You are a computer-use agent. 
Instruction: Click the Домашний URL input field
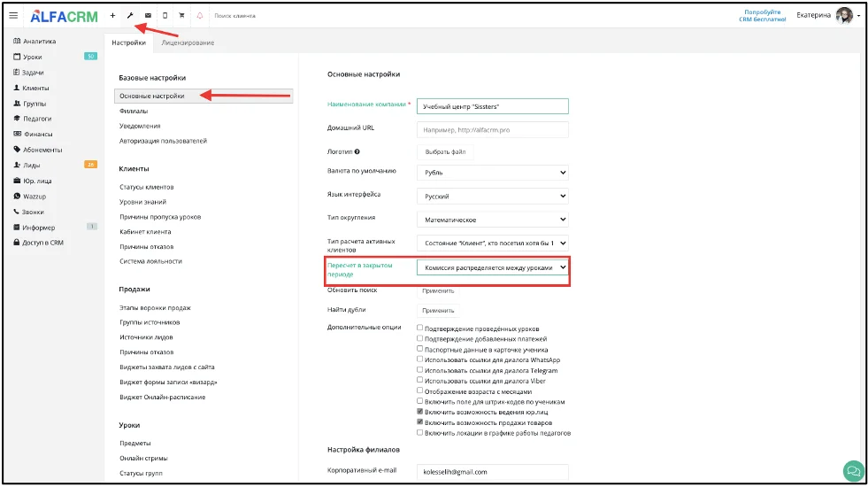(x=493, y=129)
